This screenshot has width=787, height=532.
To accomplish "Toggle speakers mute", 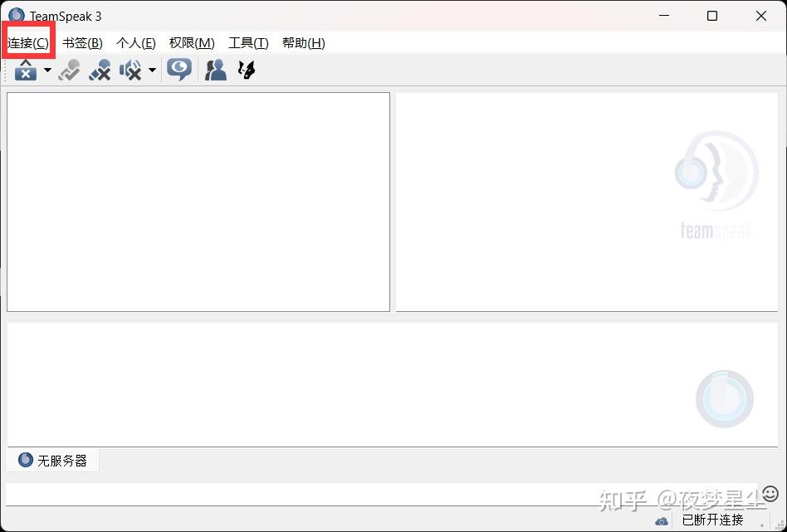I will [131, 71].
